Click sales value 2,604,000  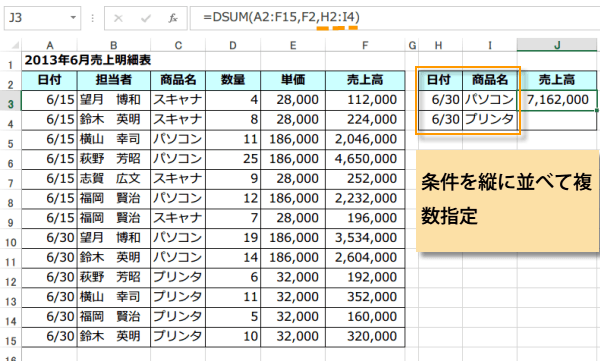365,258
